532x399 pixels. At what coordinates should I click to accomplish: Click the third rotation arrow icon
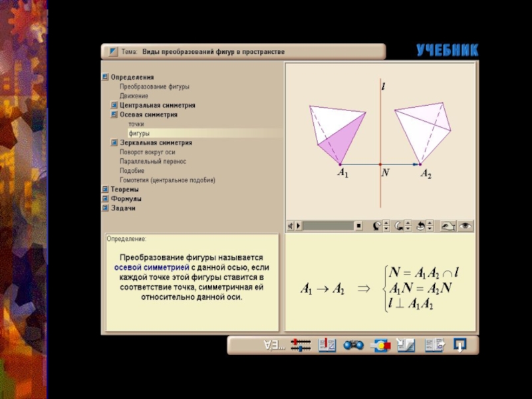[420, 225]
